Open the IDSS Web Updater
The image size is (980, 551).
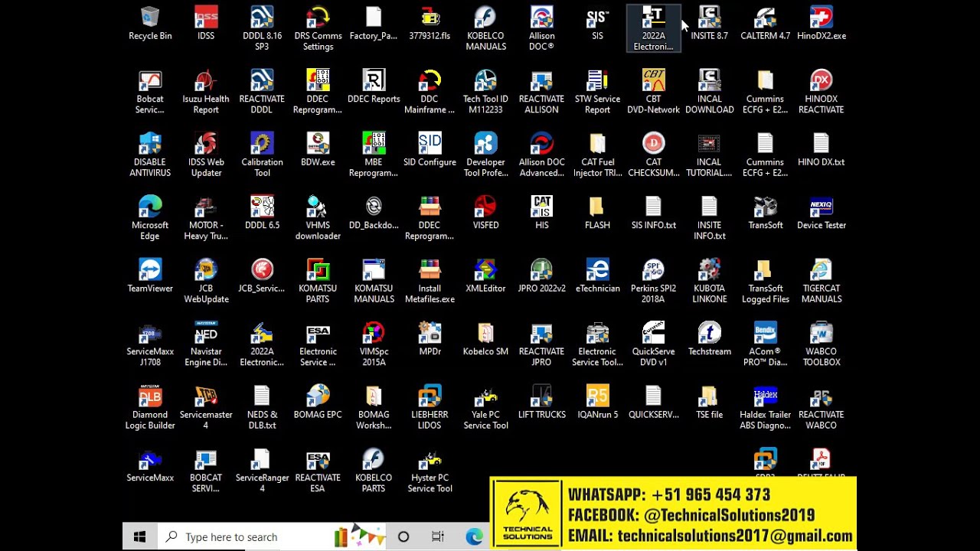tap(206, 155)
